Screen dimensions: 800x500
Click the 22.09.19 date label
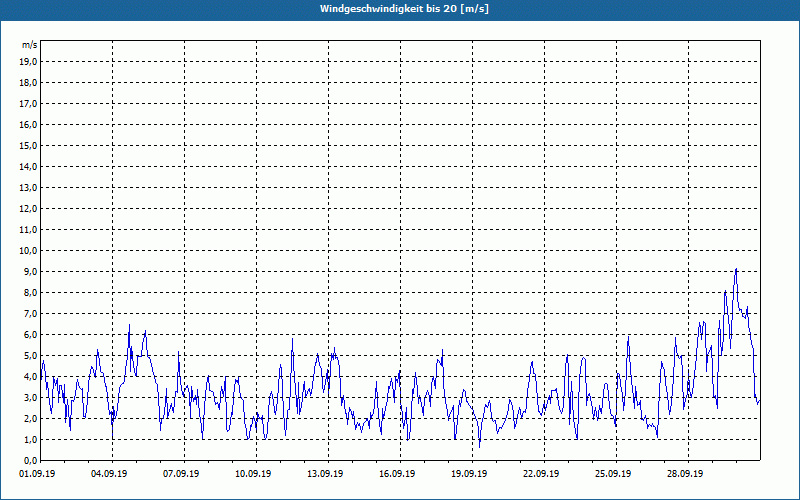pos(541,474)
